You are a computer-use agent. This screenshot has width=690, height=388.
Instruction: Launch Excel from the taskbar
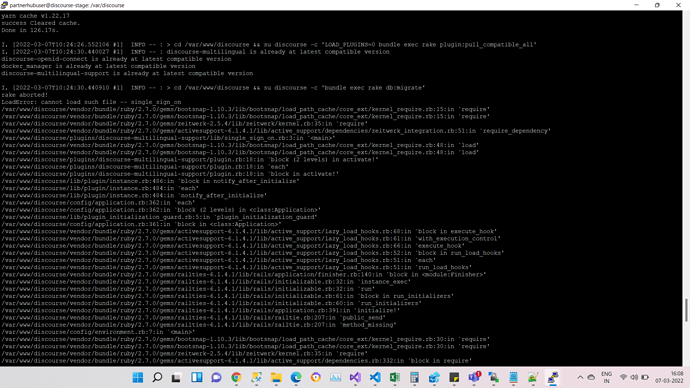coord(395,377)
